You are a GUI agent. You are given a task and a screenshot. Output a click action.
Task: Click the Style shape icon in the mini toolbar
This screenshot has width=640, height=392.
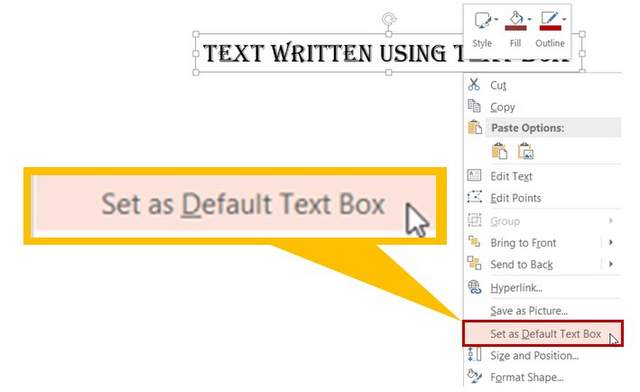(482, 20)
